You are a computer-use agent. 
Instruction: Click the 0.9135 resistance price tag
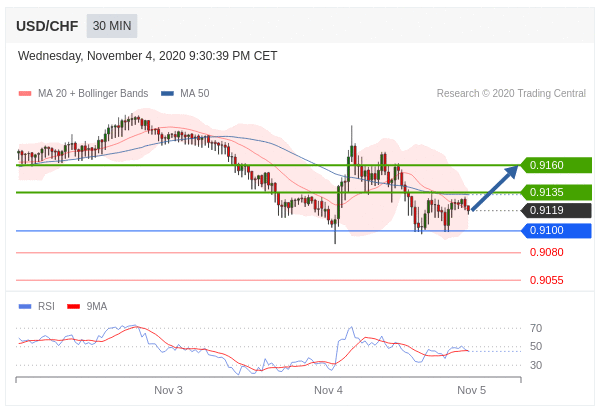(x=556, y=192)
